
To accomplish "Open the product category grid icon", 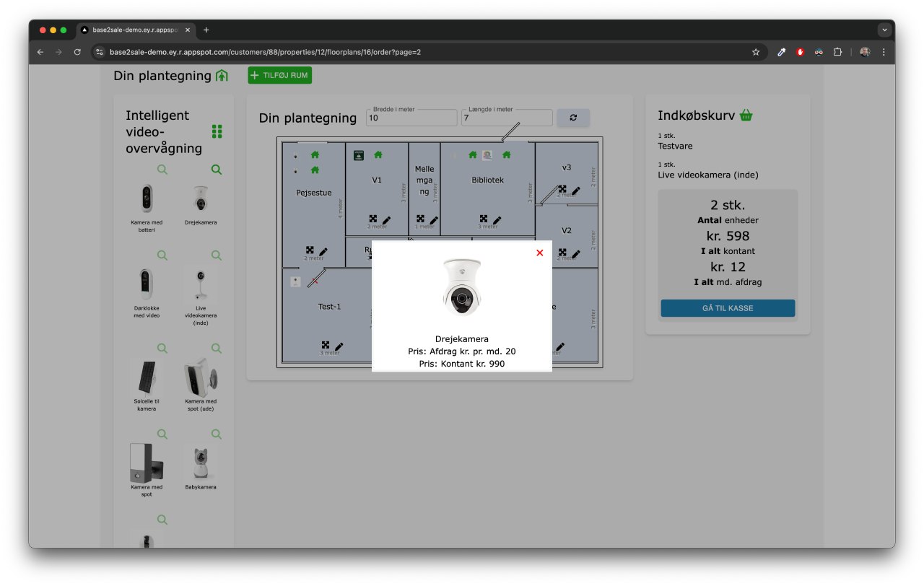I will coord(217,131).
